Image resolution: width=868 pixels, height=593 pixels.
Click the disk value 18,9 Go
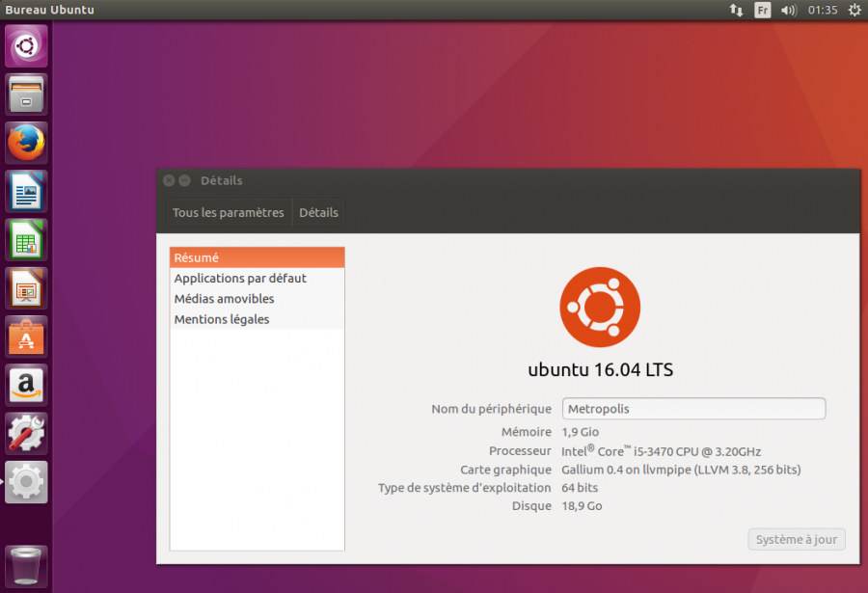coord(582,506)
